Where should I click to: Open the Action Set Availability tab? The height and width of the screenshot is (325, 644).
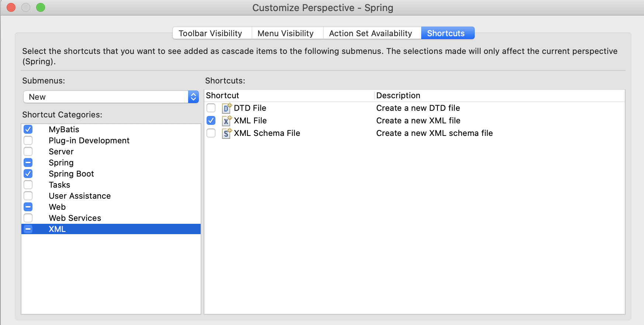pos(372,33)
